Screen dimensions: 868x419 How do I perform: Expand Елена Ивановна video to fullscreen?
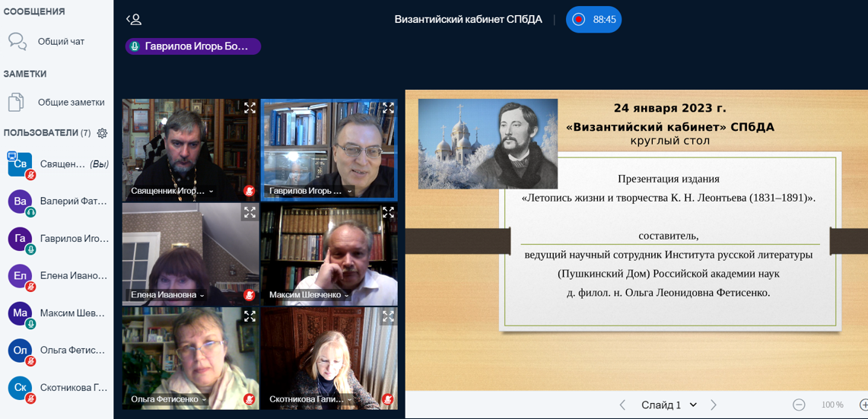(250, 212)
